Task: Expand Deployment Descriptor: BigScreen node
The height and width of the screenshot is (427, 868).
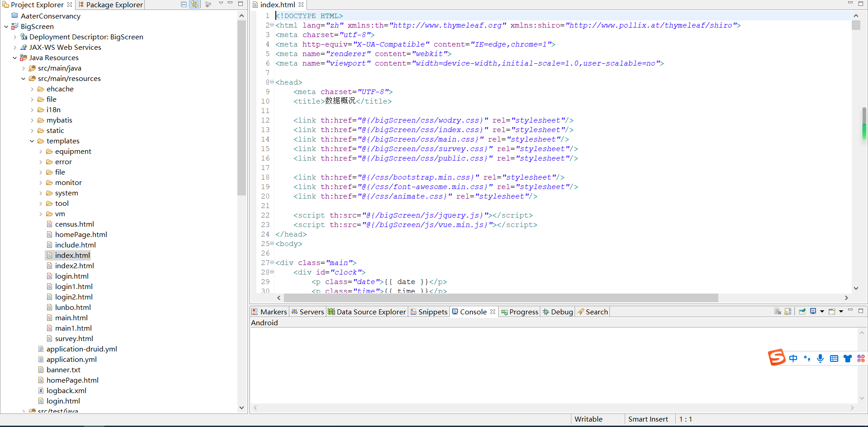Action: click(15, 37)
